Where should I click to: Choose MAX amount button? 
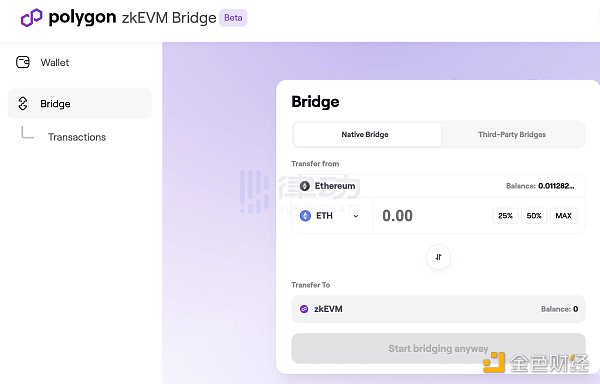pos(563,216)
